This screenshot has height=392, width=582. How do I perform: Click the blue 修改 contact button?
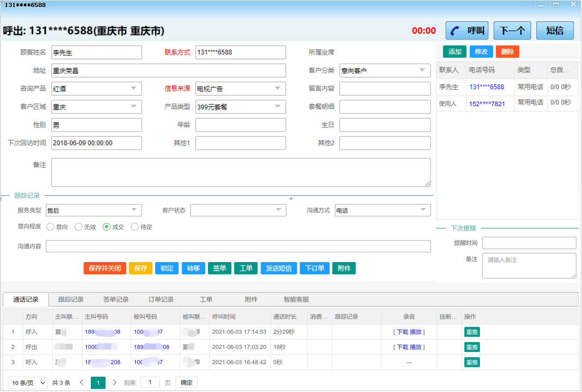coord(481,52)
